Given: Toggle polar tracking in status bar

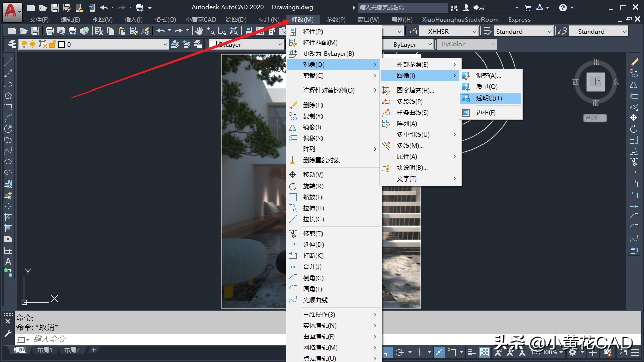Looking at the screenshot, I should tap(401, 352).
